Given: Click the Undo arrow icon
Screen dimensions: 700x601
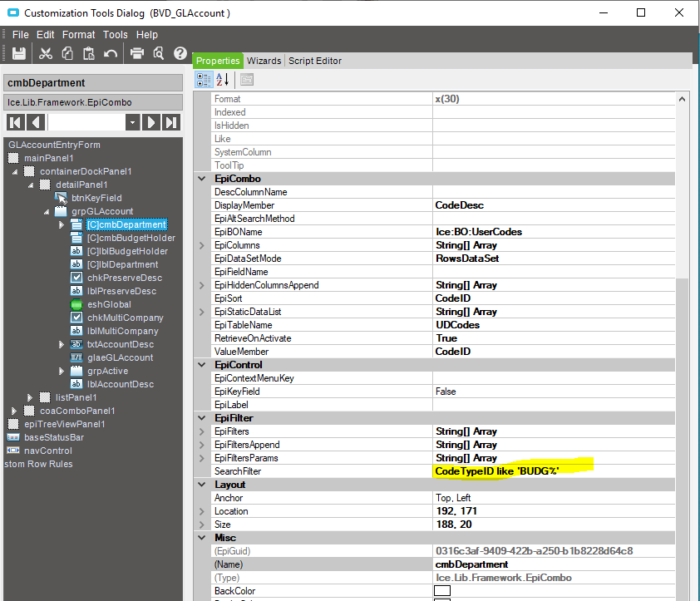Looking at the screenshot, I should [x=111, y=53].
